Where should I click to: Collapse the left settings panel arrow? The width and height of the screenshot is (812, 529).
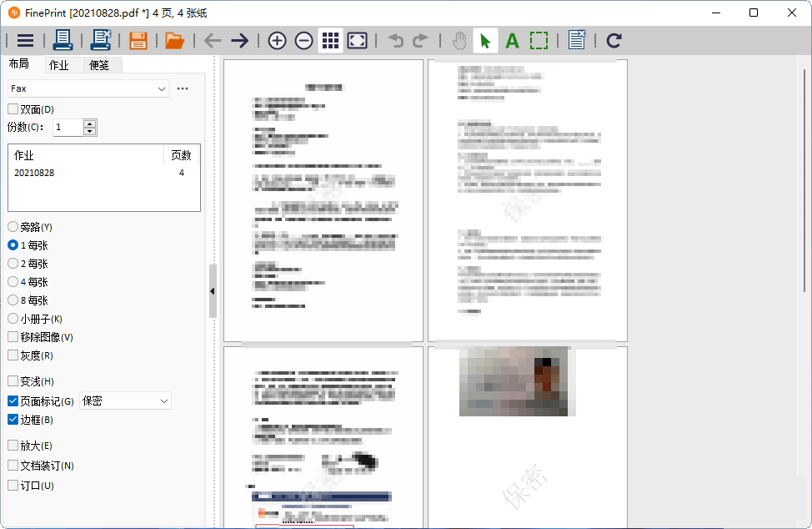click(213, 291)
